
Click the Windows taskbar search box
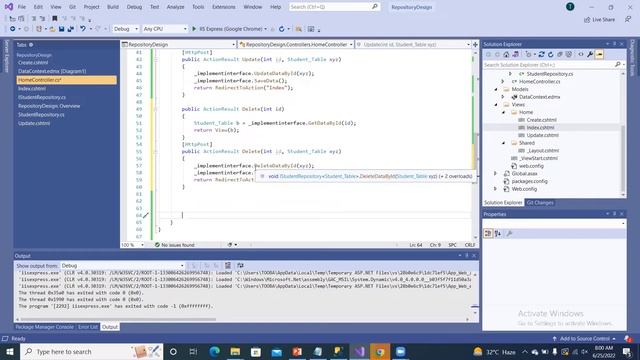click(91, 351)
